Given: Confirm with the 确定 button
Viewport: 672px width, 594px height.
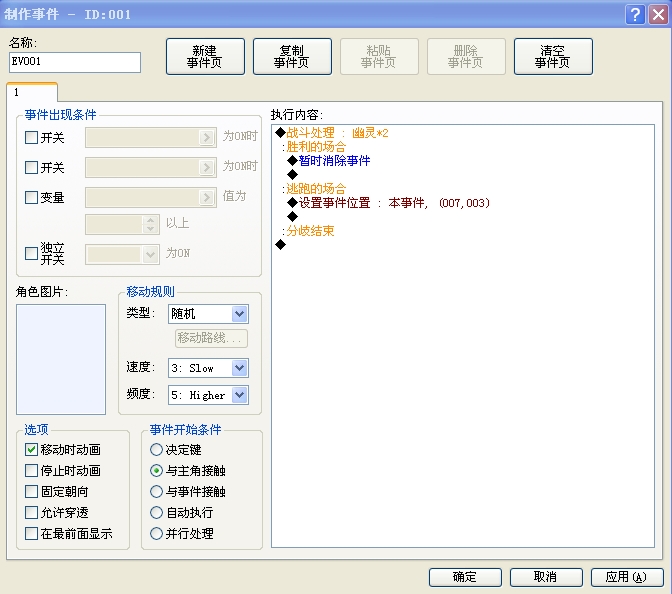Looking at the screenshot, I should [465, 577].
